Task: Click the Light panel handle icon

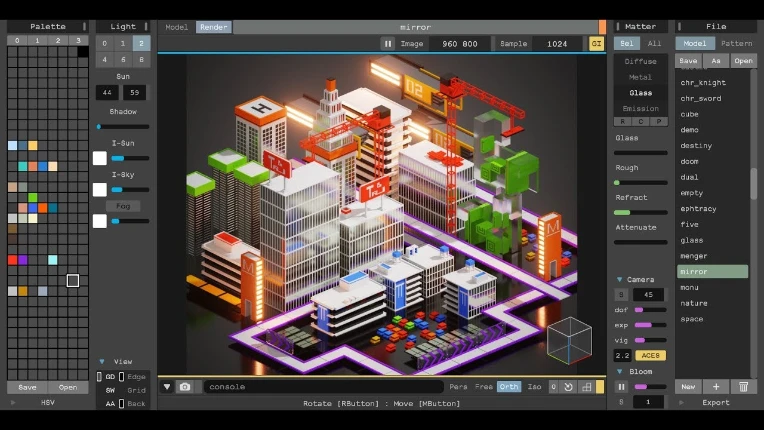Action: tap(146, 26)
